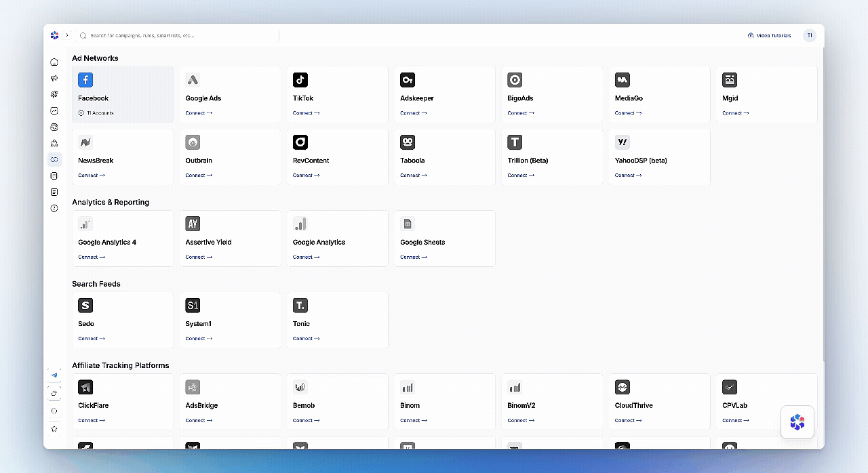Open the line chart icon in the sidebar
Viewport: 868px width, 473px height.
tap(54, 111)
